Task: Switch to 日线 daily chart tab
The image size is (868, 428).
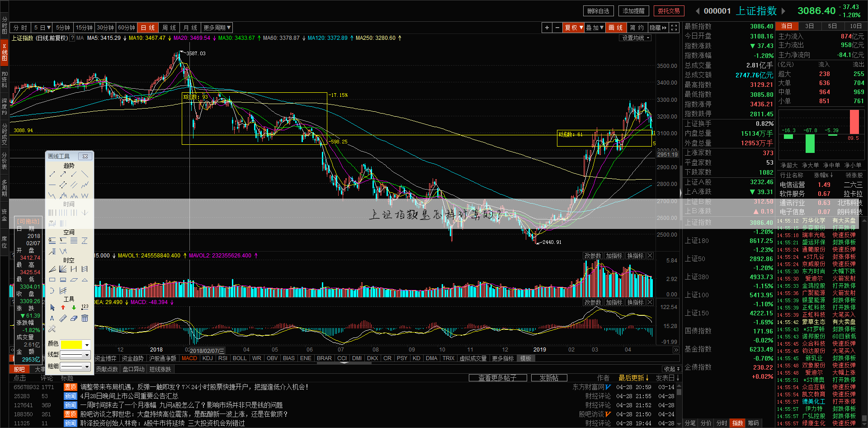Action: [x=148, y=28]
